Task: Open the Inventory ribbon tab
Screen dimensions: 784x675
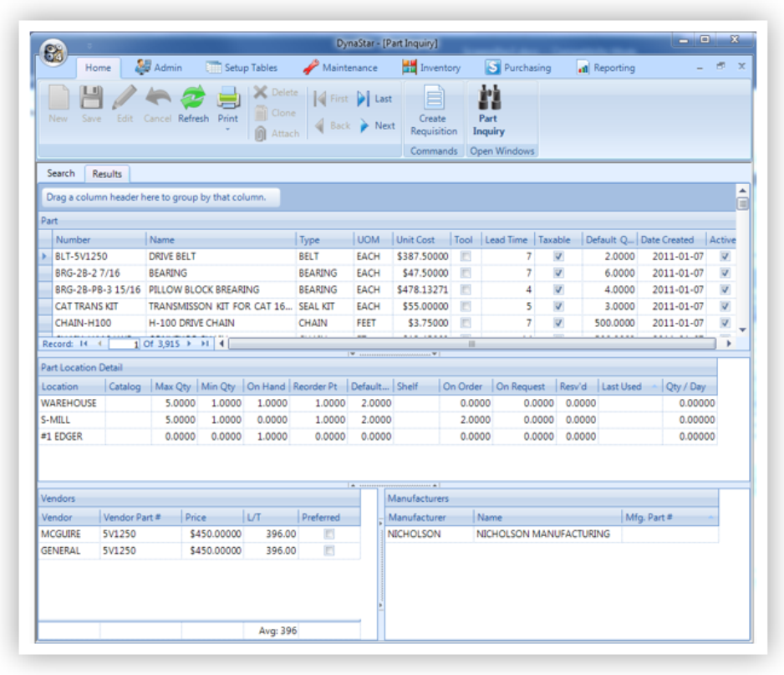Action: [x=431, y=68]
